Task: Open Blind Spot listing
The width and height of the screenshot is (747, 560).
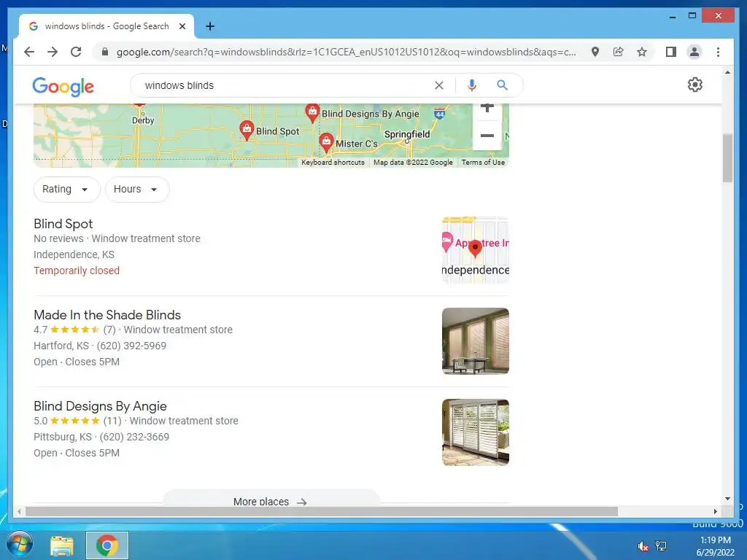Action: tap(63, 224)
